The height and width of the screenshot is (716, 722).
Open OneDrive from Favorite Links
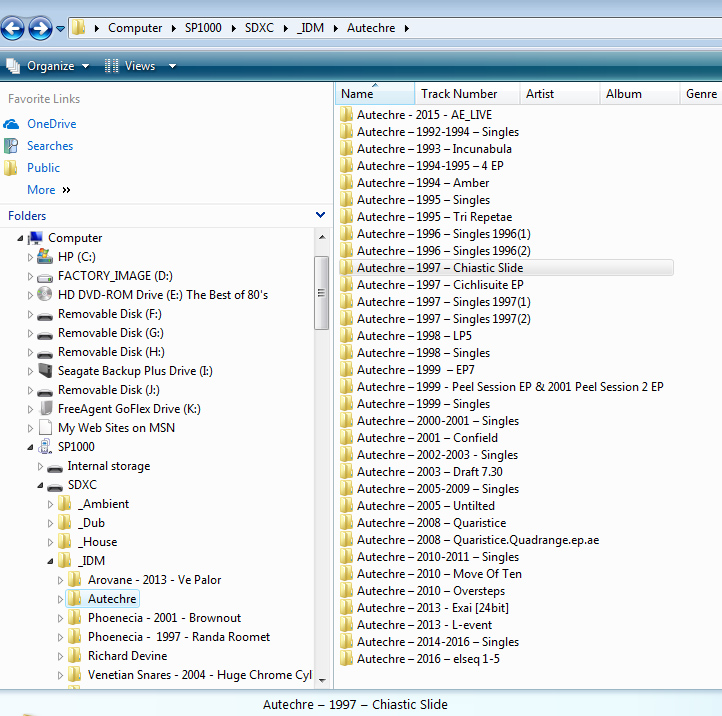click(51, 124)
